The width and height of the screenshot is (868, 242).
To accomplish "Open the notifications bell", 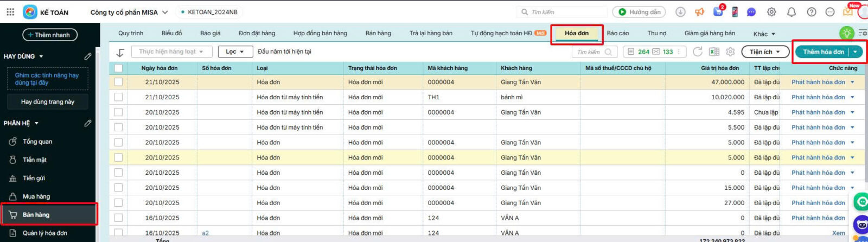I will (x=792, y=12).
